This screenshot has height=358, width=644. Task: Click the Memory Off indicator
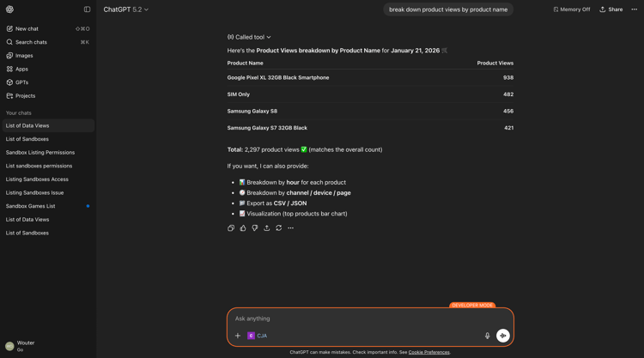pos(571,9)
